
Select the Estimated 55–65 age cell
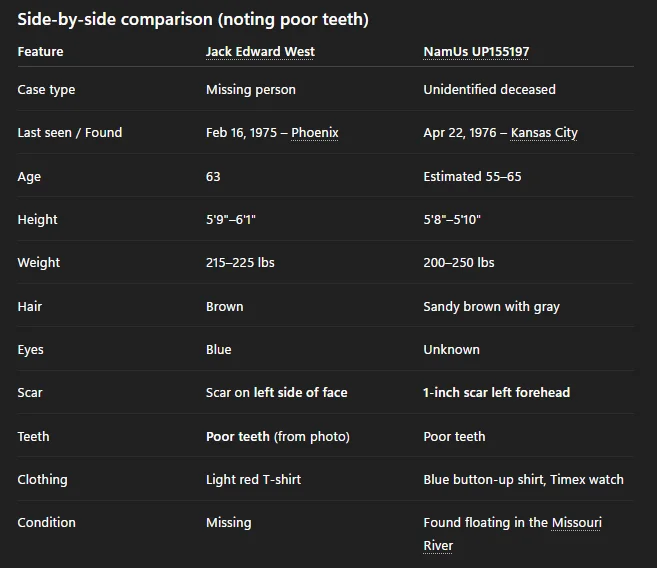pyautogui.click(x=472, y=177)
